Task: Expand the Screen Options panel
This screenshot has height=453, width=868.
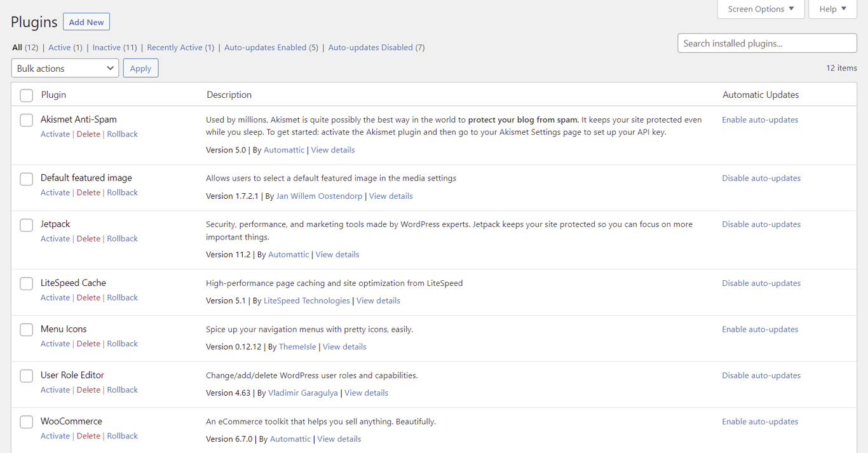Action: pyautogui.click(x=761, y=9)
